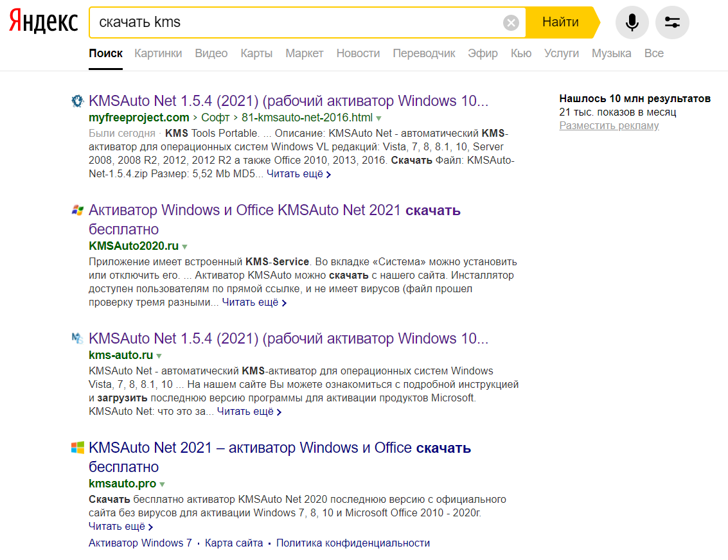728x560 pixels.
Task: Open the Переводчик tab
Action: point(424,54)
